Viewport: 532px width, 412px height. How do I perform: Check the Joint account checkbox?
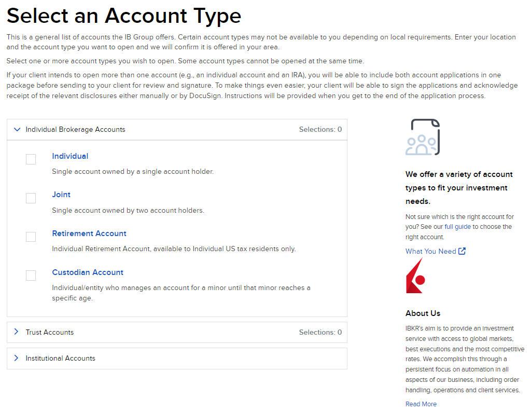(x=31, y=198)
